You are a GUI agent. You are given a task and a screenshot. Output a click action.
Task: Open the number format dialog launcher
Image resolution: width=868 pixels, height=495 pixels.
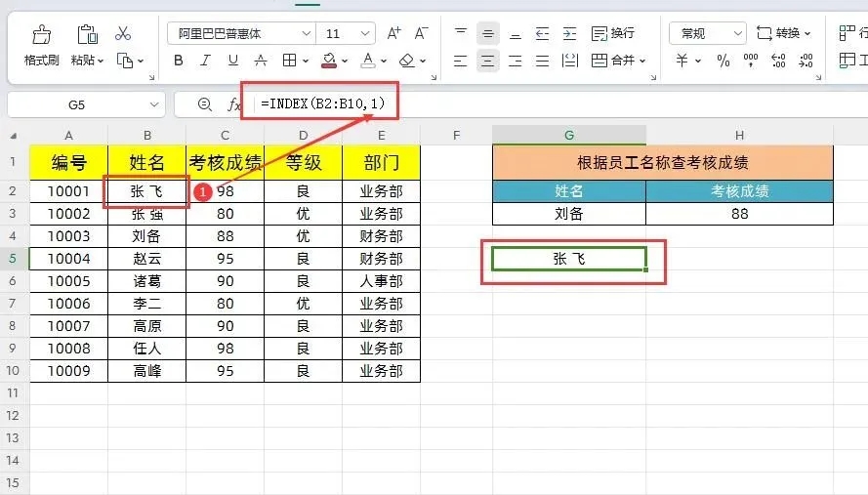818,77
